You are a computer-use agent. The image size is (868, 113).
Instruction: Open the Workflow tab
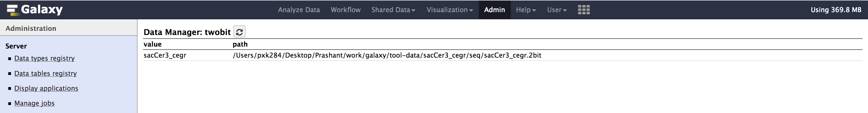tap(345, 10)
